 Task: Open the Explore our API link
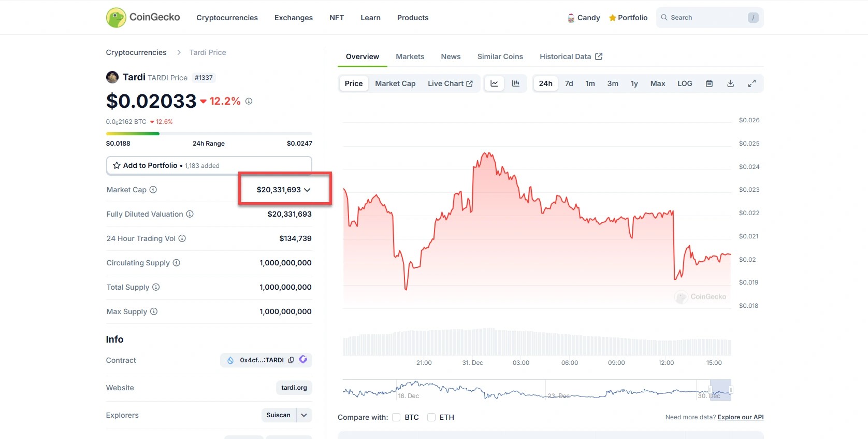click(740, 417)
